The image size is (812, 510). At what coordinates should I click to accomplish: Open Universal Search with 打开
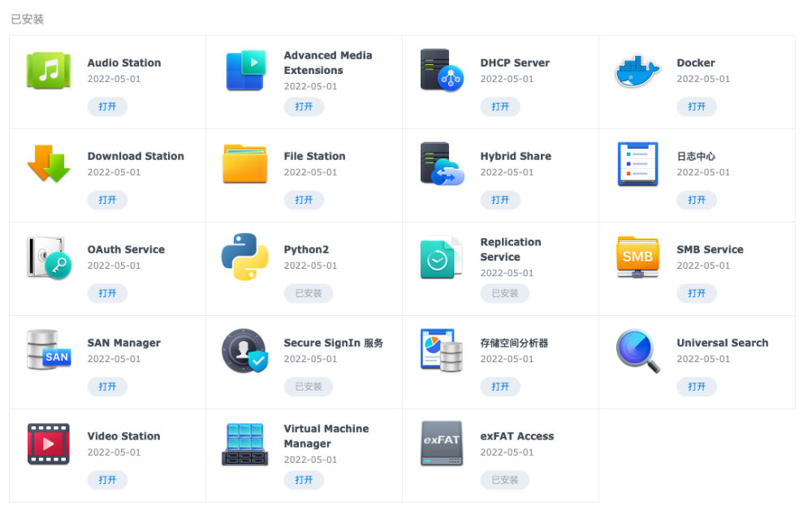click(x=697, y=387)
